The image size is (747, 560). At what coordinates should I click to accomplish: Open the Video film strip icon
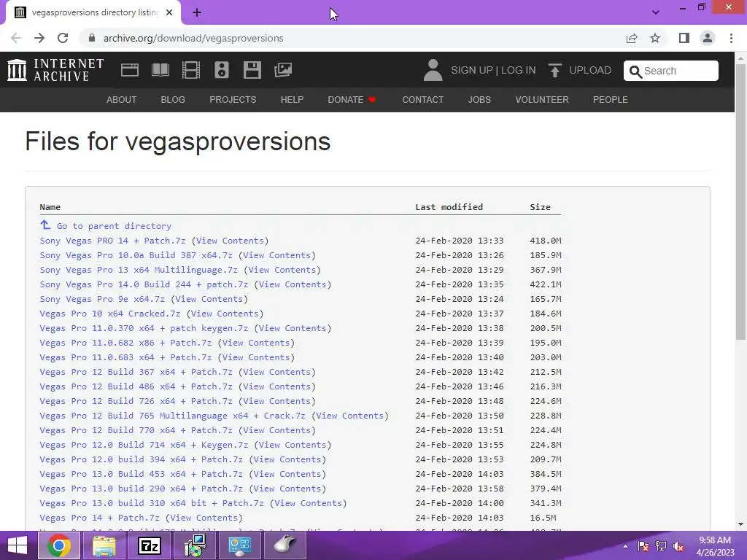[191, 70]
